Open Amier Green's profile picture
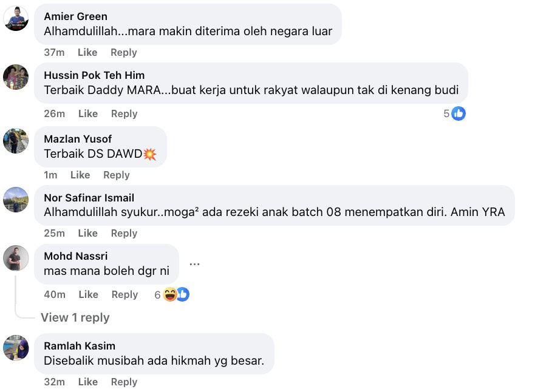 tap(16, 19)
